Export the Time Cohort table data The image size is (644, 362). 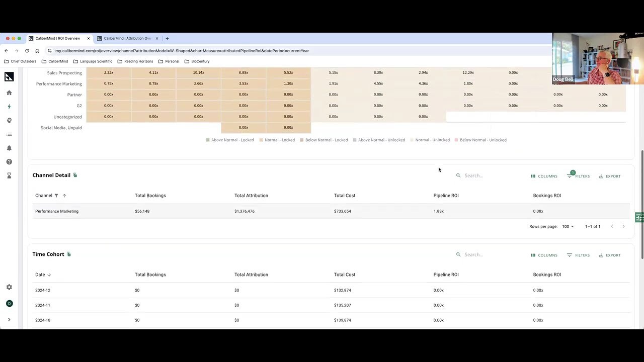[610, 255]
